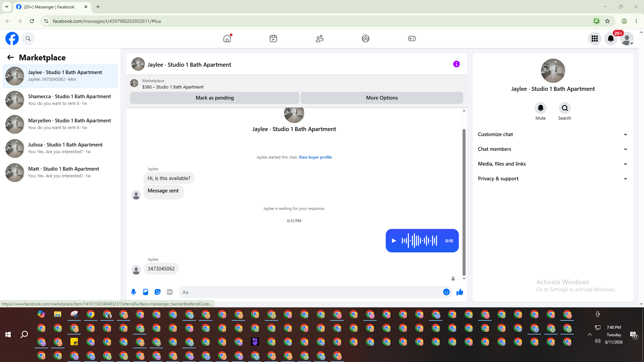
Task: Expand Privacy & support section
Action: pyautogui.click(x=553, y=179)
